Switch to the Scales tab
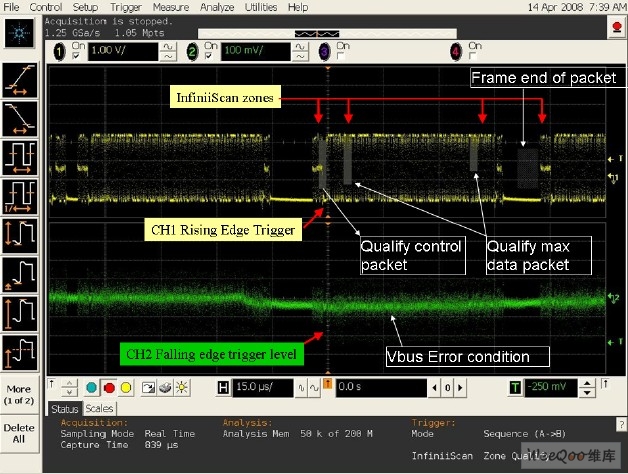The image size is (628, 474). tap(99, 408)
